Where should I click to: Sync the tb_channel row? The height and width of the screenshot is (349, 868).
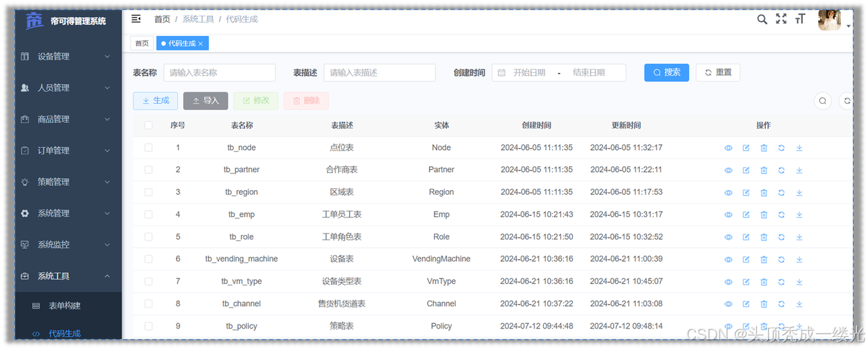[781, 304]
